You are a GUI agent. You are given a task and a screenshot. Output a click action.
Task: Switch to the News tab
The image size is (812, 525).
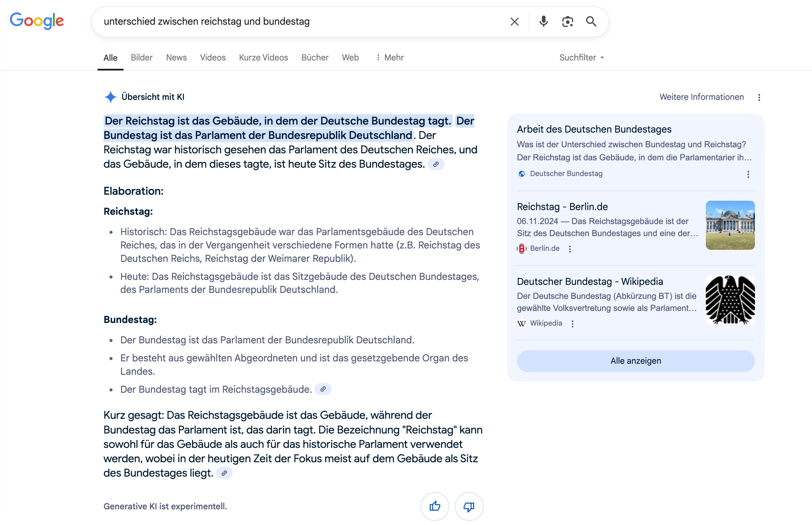pyautogui.click(x=176, y=58)
